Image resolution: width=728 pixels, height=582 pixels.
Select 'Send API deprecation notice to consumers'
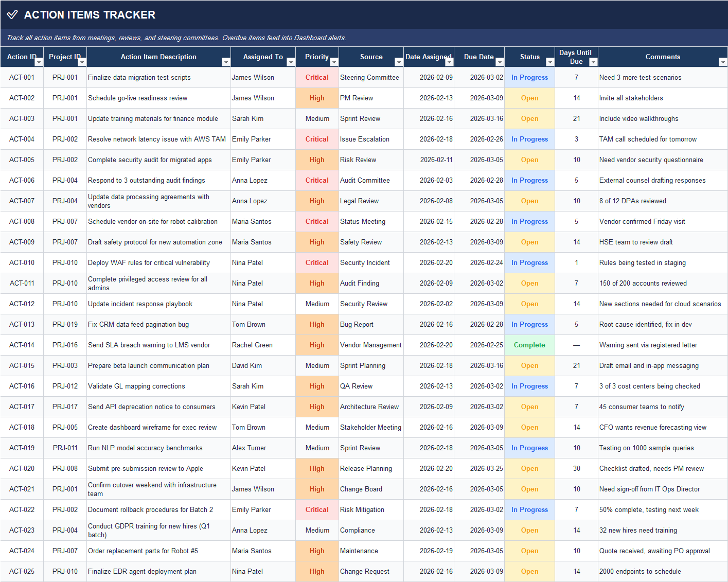click(158, 407)
